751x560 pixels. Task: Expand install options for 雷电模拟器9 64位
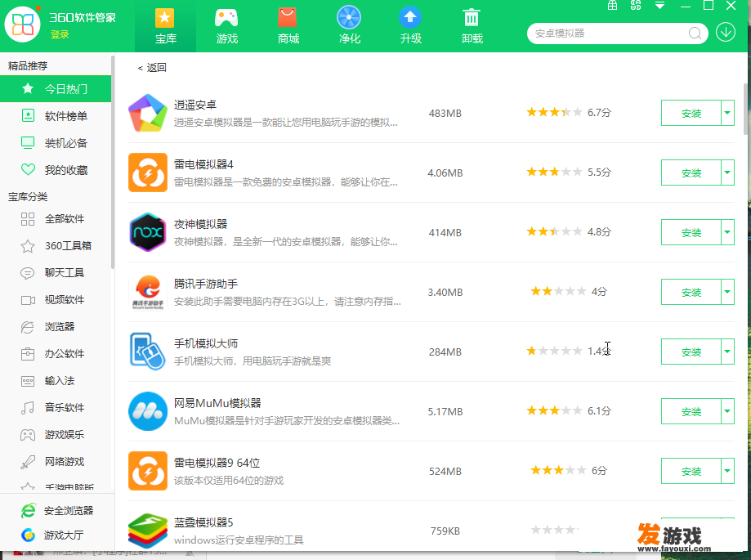click(727, 471)
